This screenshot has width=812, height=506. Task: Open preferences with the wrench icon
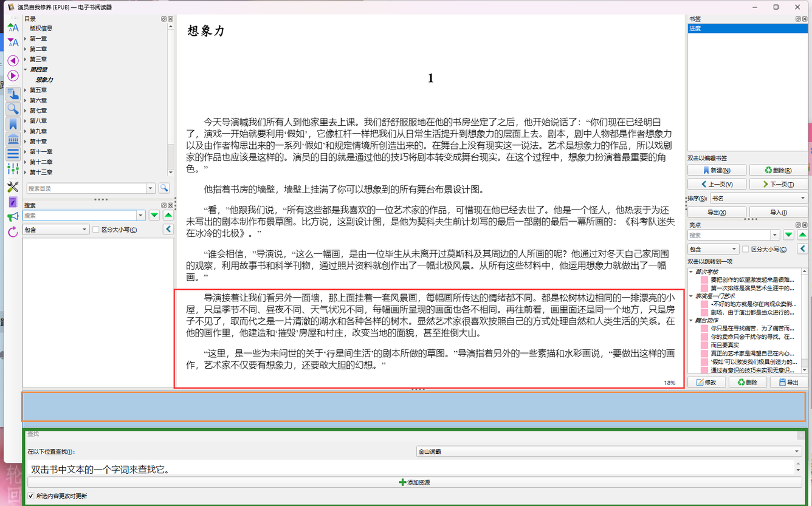click(13, 186)
